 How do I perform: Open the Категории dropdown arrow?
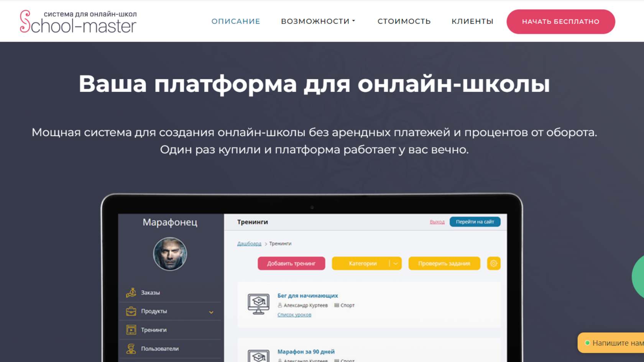pyautogui.click(x=396, y=264)
